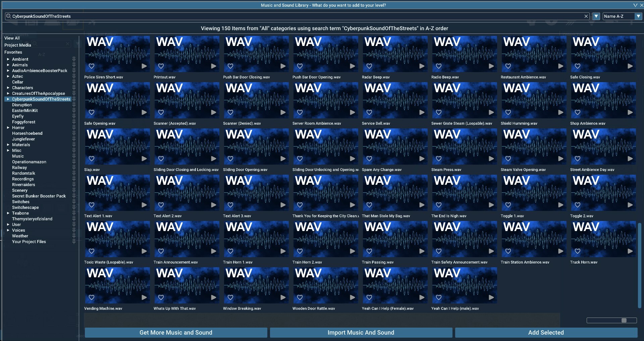This screenshot has width=644, height=341.
Task: Favorite the Train Horn 1.wav sound
Action: click(231, 251)
